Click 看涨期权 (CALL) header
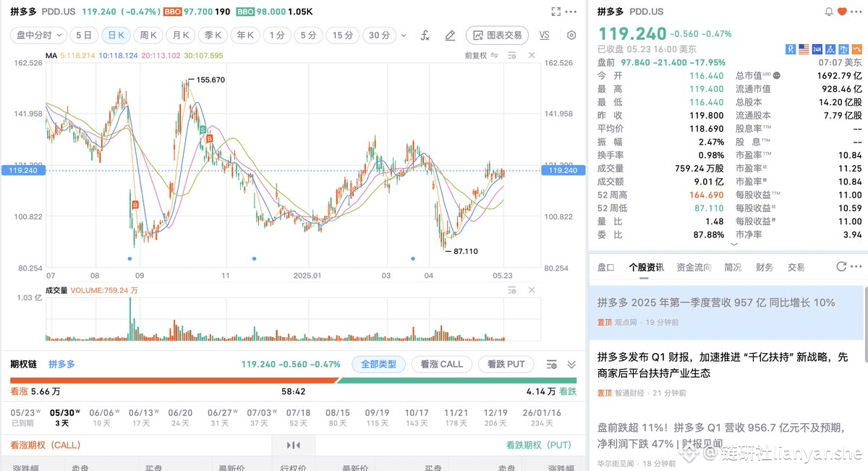868x471 pixels. 46,445
